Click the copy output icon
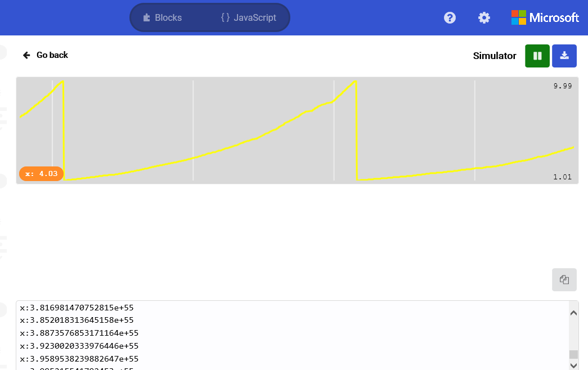Screen dimensions: 588x370 click(564, 279)
